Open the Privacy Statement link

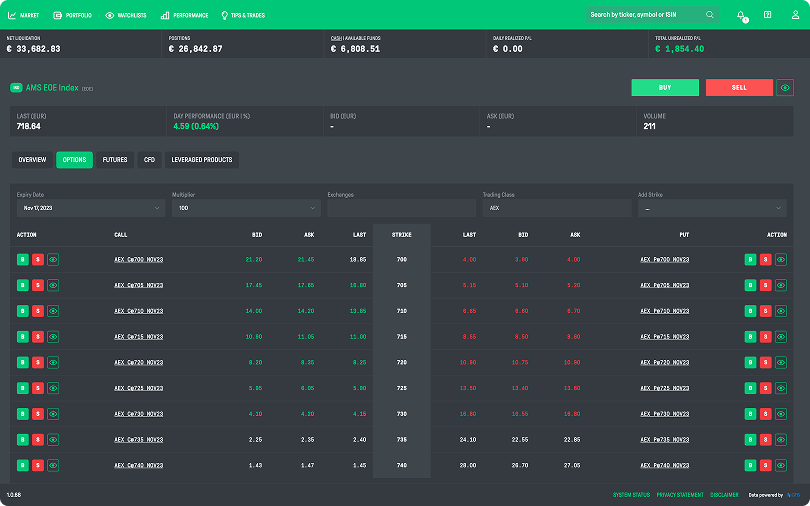point(681,495)
